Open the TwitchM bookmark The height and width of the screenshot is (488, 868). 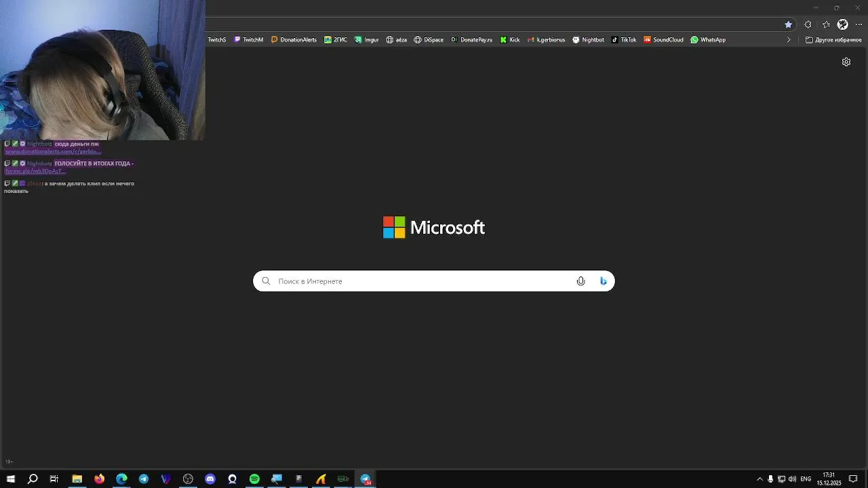(x=248, y=40)
